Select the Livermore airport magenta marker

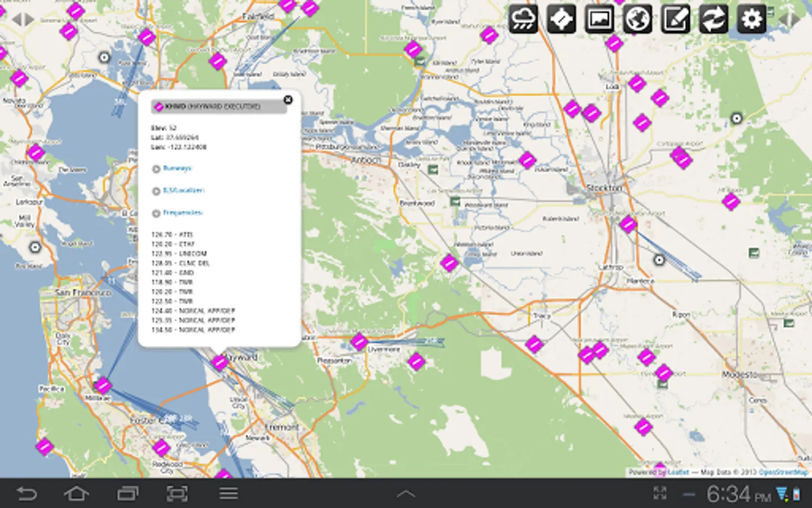pyautogui.click(x=359, y=341)
